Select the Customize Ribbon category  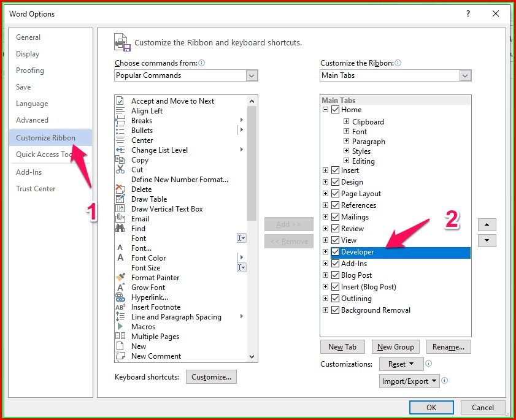pos(50,137)
